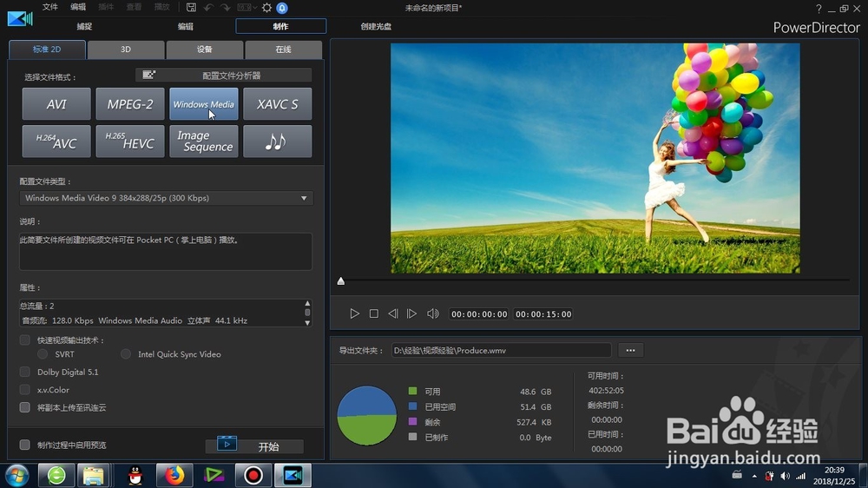Screen dimensions: 868x488
Task: Select Intel Quick Sync Video option
Action: point(126,353)
